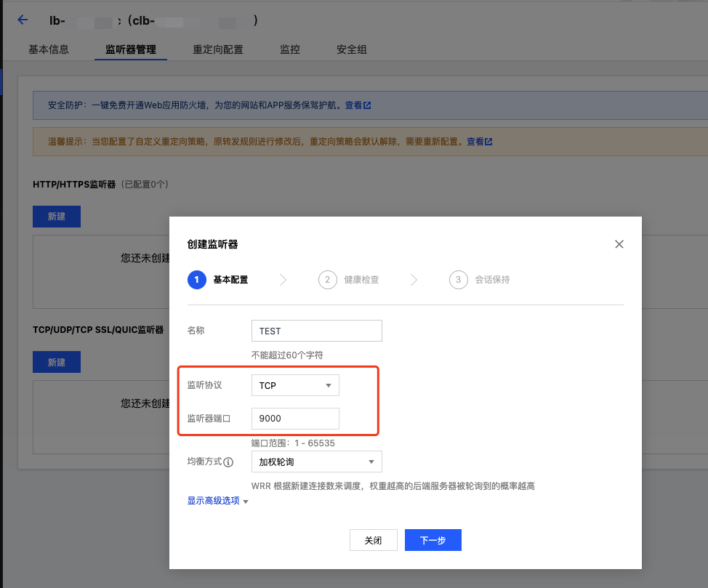This screenshot has width=708, height=588.
Task: Open 查看 link in 温馨提示 notice
Action: [x=475, y=142]
